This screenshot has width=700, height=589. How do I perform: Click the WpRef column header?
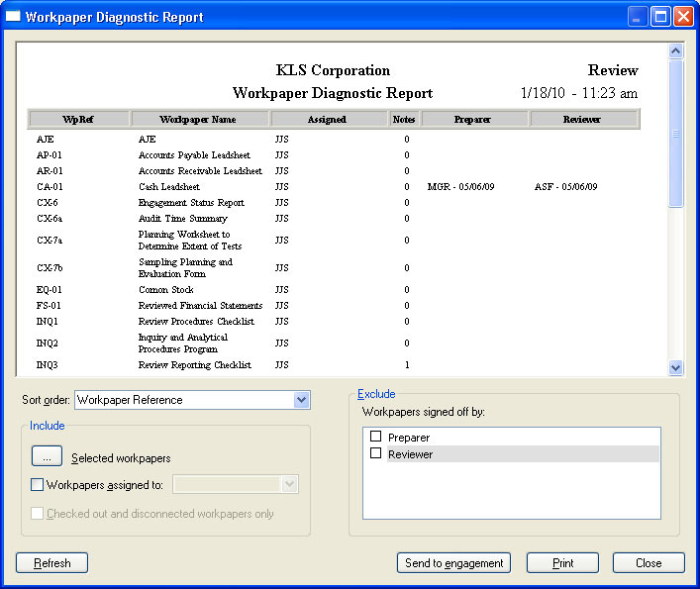click(x=78, y=120)
